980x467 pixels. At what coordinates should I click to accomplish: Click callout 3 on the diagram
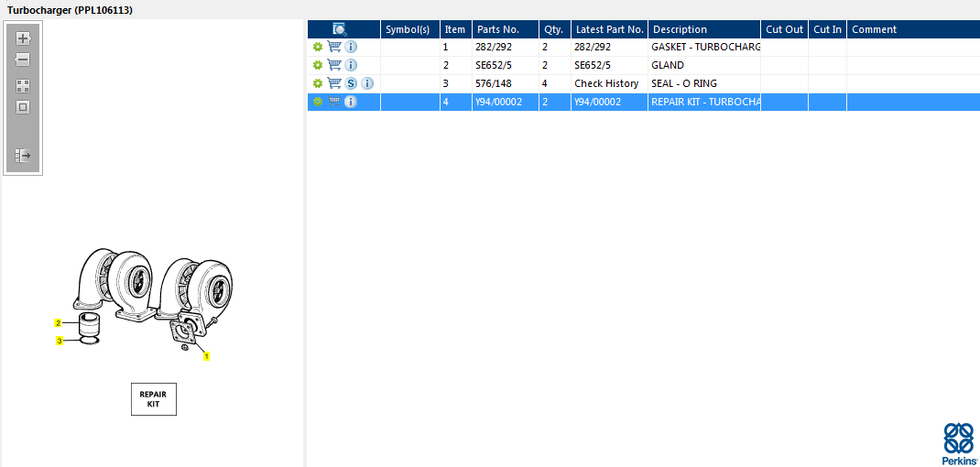point(60,341)
